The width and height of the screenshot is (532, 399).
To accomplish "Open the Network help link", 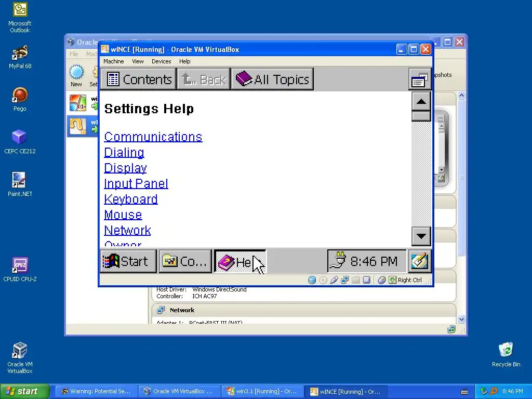I will tap(127, 230).
